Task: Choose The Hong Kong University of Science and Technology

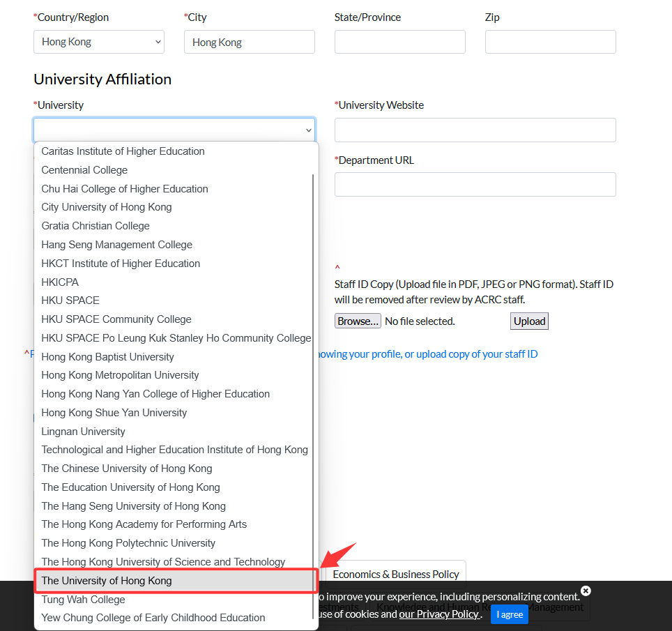Action: (x=174, y=562)
